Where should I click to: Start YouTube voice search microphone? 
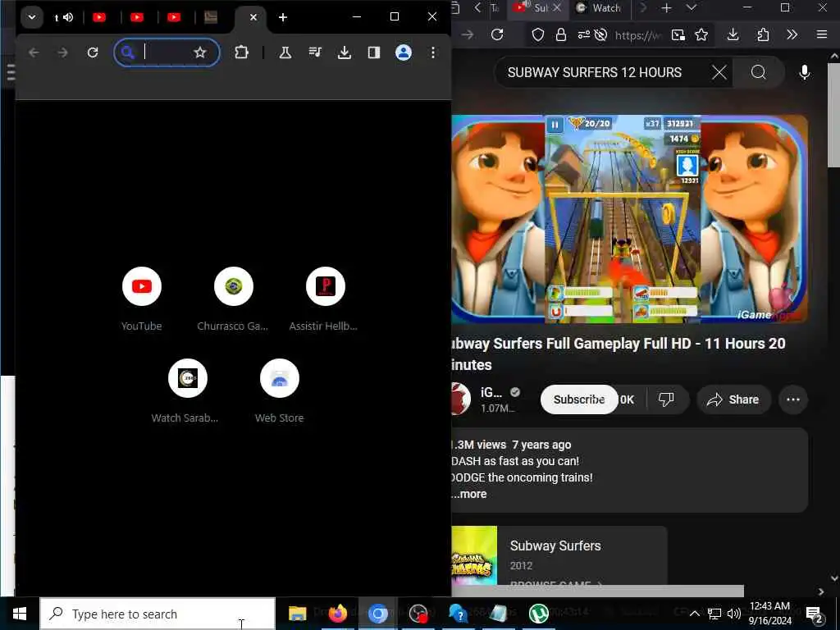[x=805, y=72]
